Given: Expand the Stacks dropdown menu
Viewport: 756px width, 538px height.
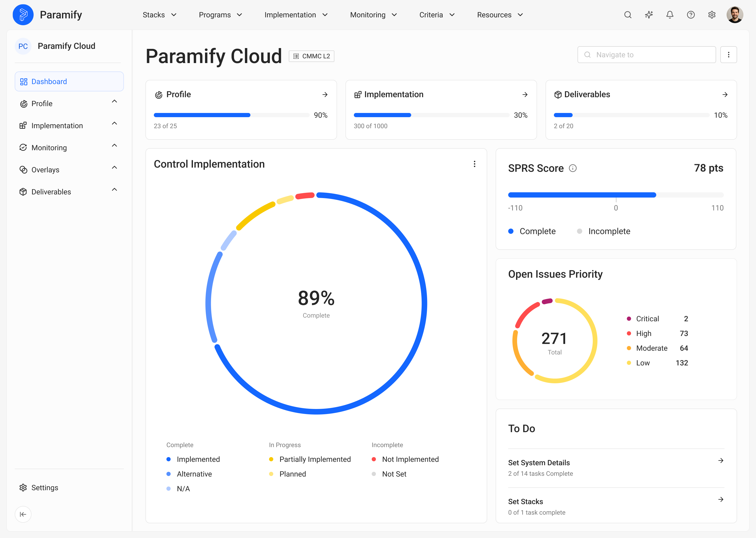Looking at the screenshot, I should click(160, 15).
